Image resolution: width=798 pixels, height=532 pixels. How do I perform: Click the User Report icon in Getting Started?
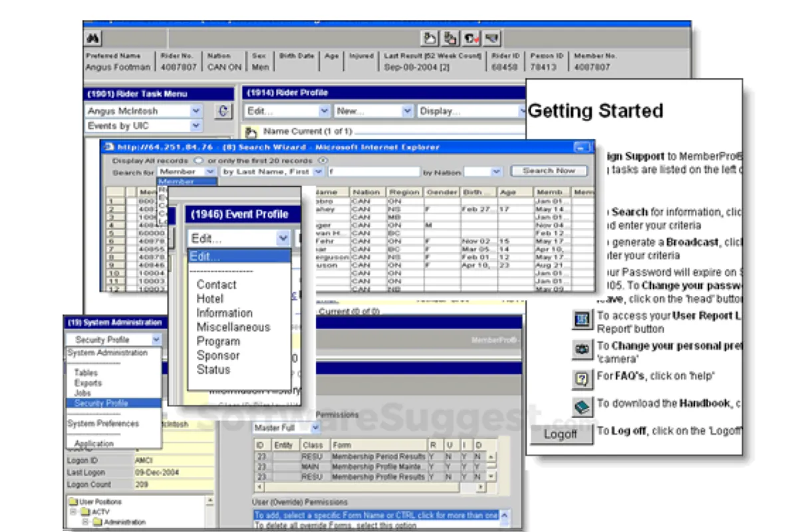pos(582,320)
